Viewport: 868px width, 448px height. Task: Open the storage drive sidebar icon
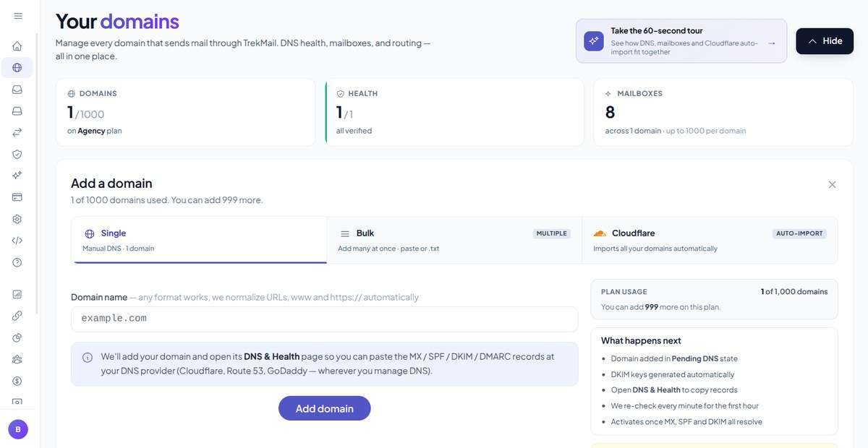(17, 111)
